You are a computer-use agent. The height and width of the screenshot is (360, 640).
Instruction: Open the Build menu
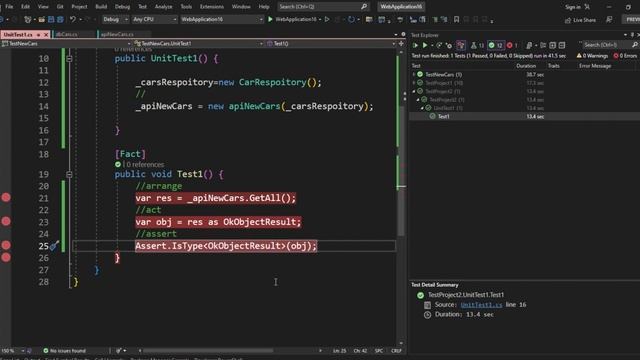coord(101,7)
